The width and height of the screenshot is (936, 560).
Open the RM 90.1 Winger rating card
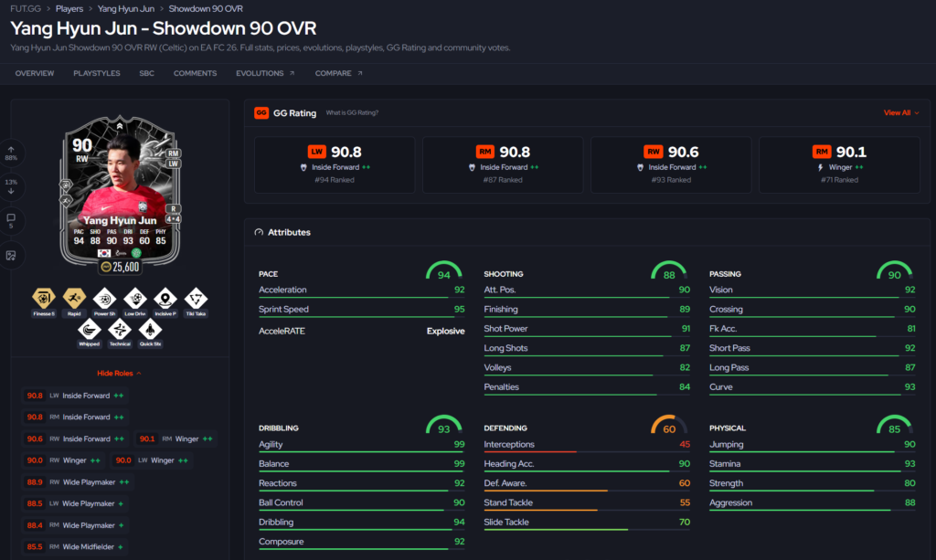click(x=839, y=164)
